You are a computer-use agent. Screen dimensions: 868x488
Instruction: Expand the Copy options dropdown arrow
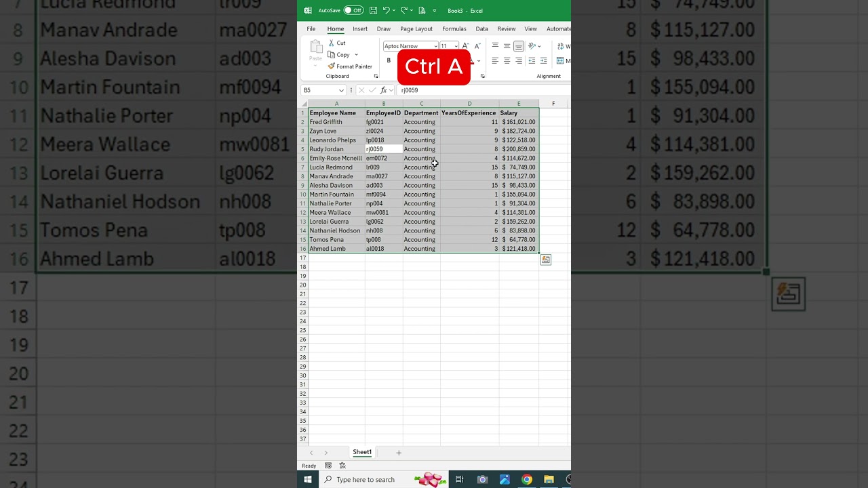pos(356,55)
